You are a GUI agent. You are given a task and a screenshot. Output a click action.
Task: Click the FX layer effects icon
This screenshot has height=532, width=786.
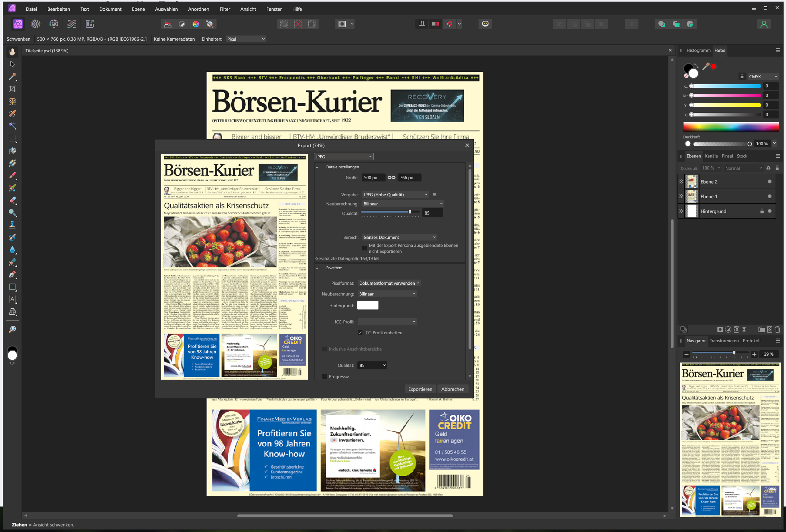point(736,329)
